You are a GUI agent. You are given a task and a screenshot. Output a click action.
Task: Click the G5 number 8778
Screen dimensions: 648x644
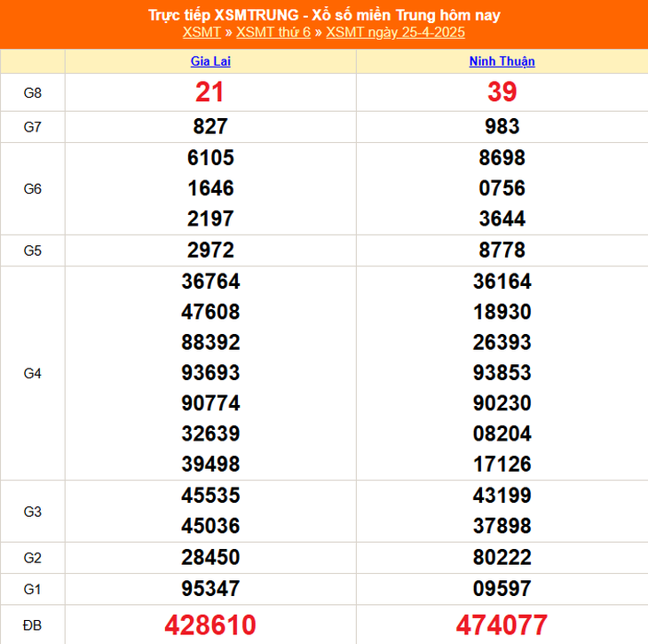click(502, 250)
